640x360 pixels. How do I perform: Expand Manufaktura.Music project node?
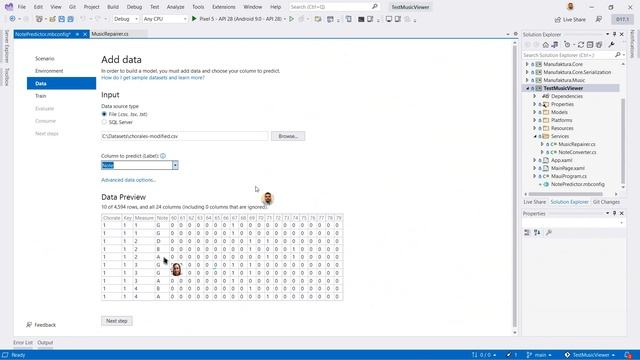(x=527, y=80)
